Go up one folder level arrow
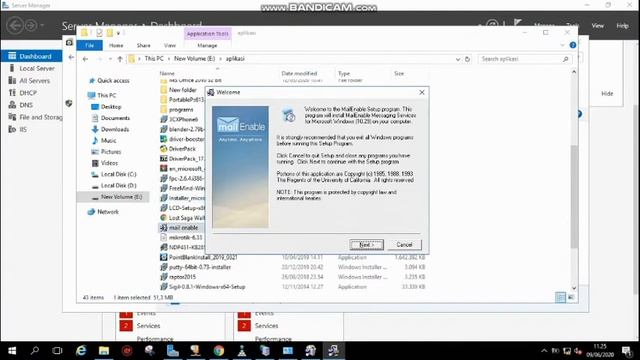Viewport: 640px width, 360px height. click(120, 59)
